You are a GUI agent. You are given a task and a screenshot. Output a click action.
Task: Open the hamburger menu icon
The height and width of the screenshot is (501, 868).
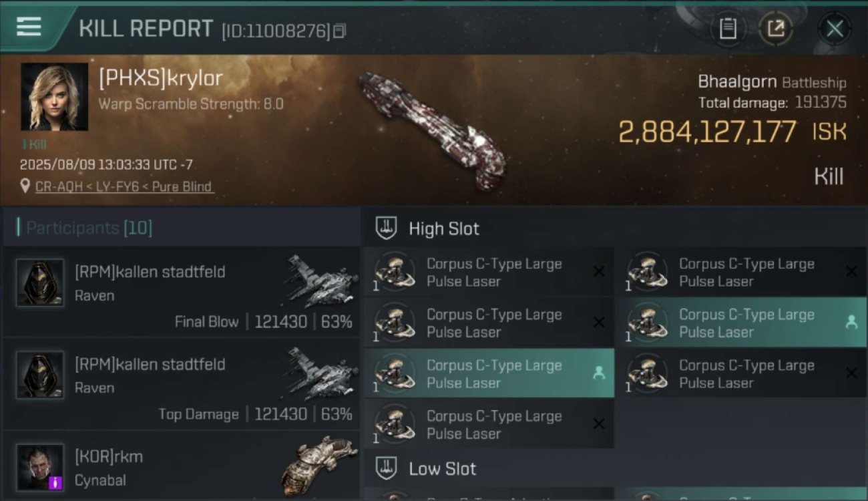click(29, 27)
